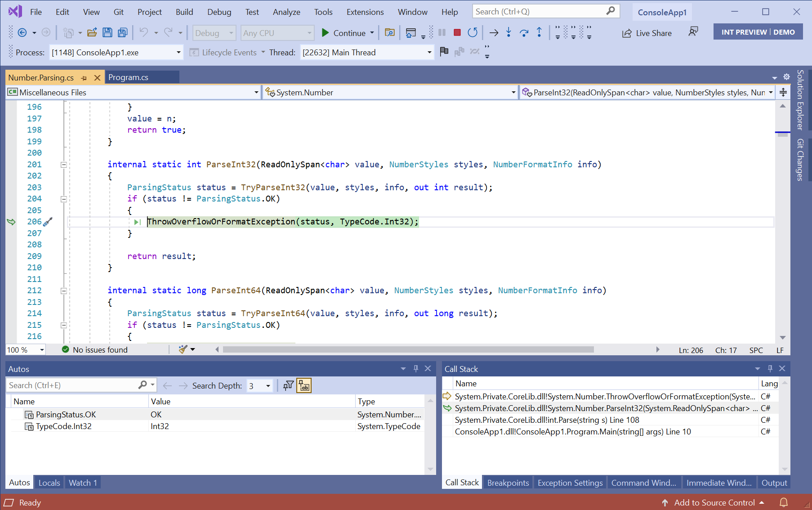
Task: Click the notifications bell in status bar
Action: [x=784, y=502]
